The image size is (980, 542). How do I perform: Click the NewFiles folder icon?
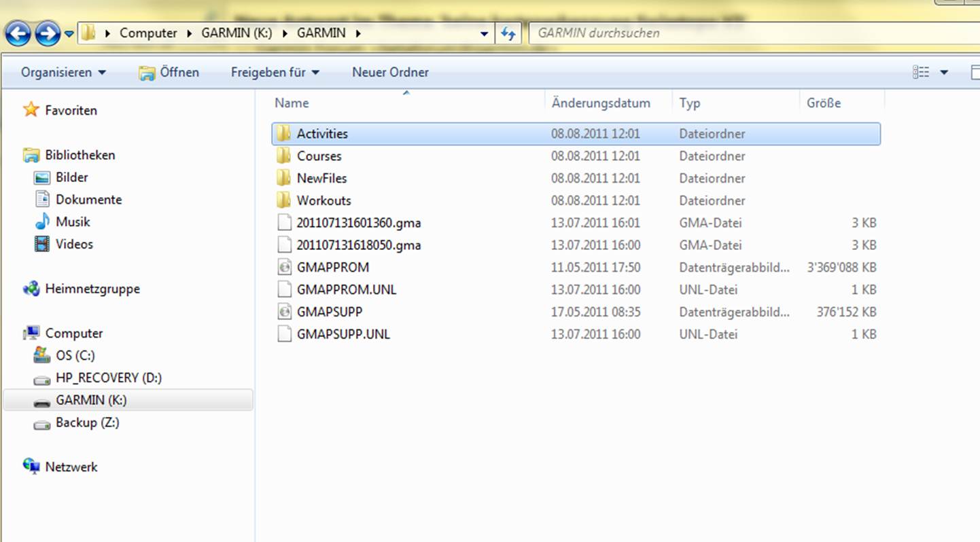point(283,178)
